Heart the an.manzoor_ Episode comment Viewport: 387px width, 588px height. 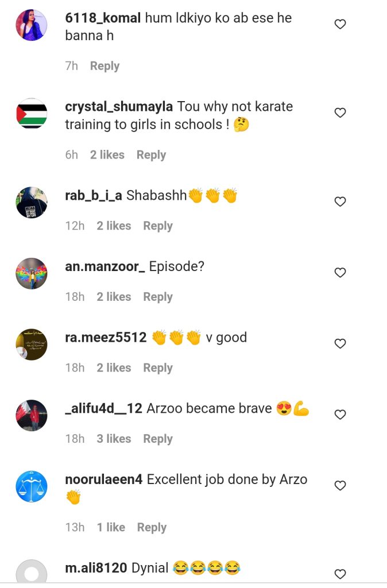pyautogui.click(x=340, y=272)
